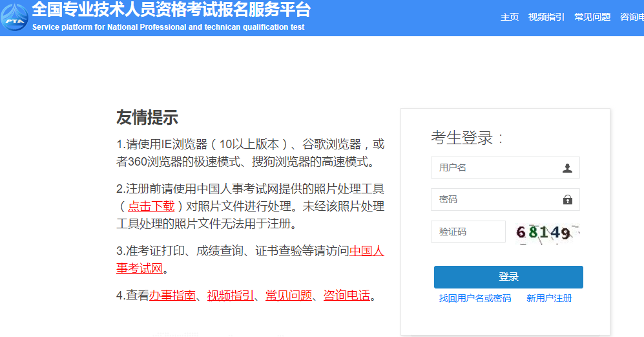Open the 视频指引 menu item in header
Screen dimensions: 644x337
tap(546, 17)
